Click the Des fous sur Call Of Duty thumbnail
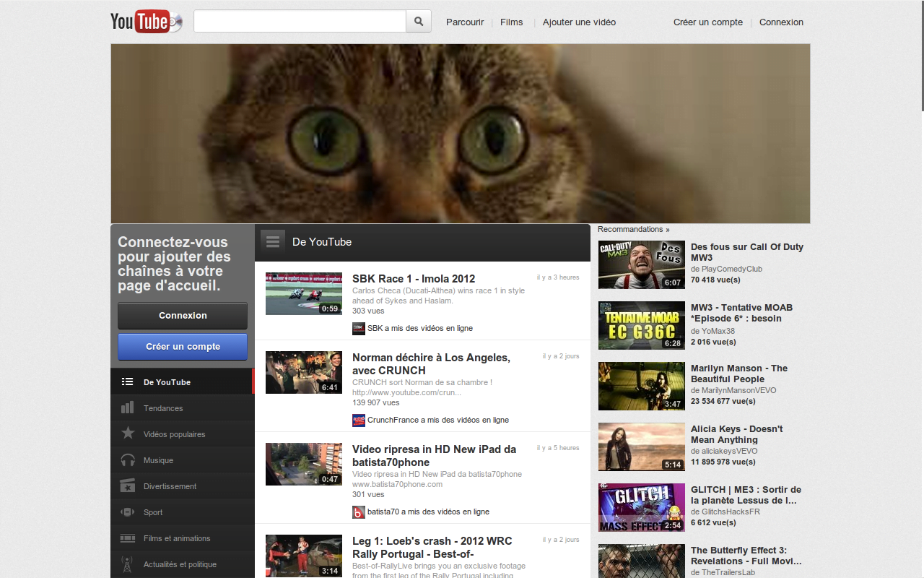924x578 pixels. pyautogui.click(x=642, y=264)
